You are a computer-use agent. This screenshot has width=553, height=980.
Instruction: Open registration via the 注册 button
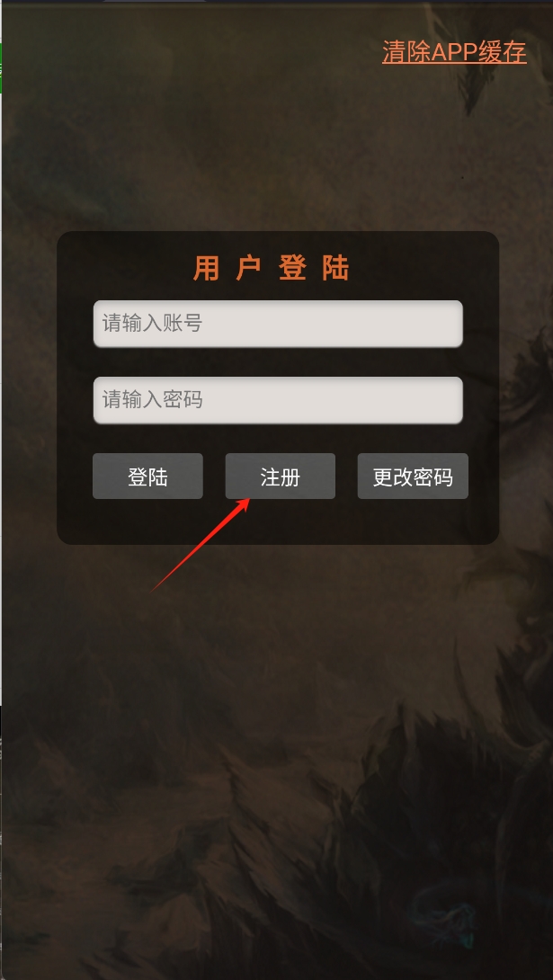pos(280,477)
